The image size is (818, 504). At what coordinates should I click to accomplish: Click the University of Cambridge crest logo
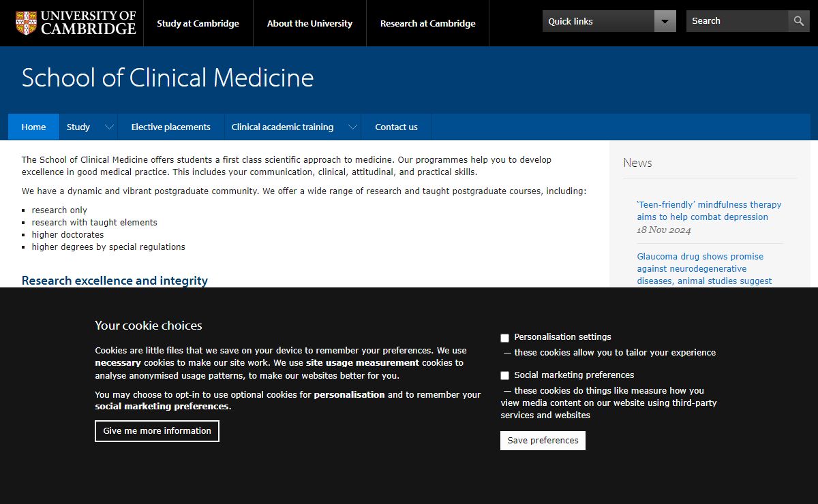(x=27, y=22)
